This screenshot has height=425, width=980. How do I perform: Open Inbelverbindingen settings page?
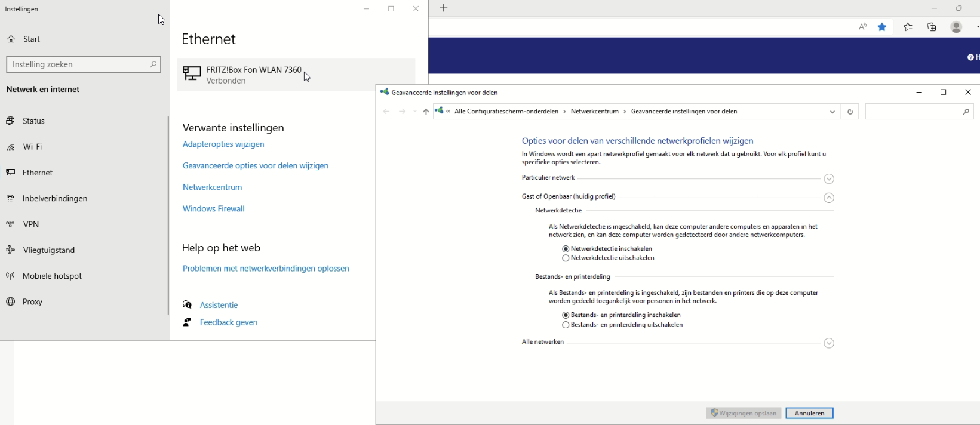pyautogui.click(x=55, y=198)
